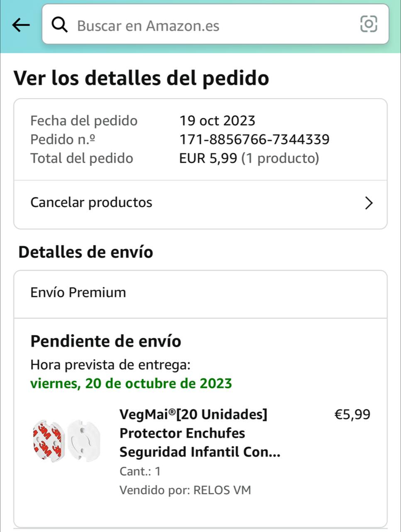
Task: Open the socket protector product thumbnail
Action: click(67, 441)
